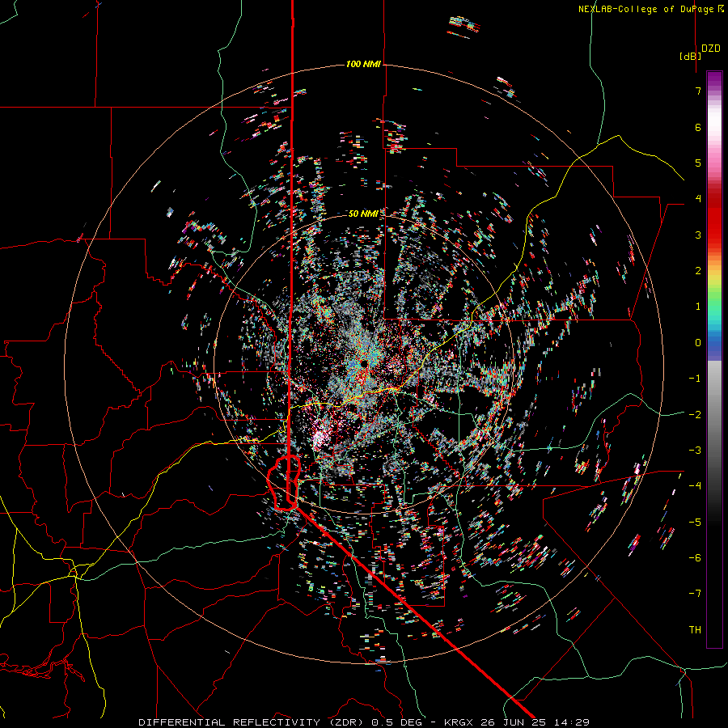Click the 100 NMI range ring label
728x728 pixels.
click(x=363, y=64)
